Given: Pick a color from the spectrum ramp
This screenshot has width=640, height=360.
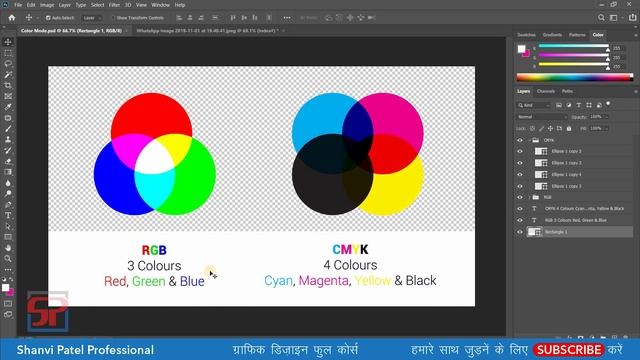Looking at the screenshot, I should pos(575,77).
